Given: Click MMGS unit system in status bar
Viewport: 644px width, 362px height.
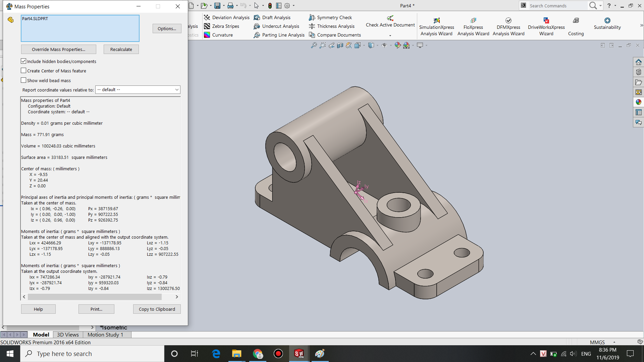Looking at the screenshot, I should pyautogui.click(x=597, y=342).
